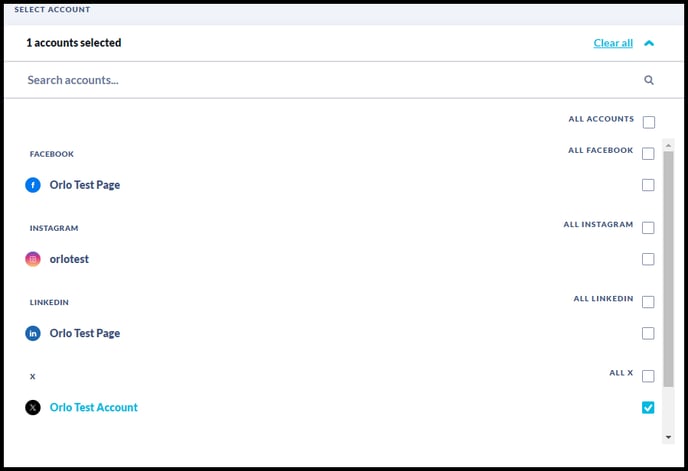Click the scrollbar up arrow
This screenshot has width=688, height=471.
[668, 145]
